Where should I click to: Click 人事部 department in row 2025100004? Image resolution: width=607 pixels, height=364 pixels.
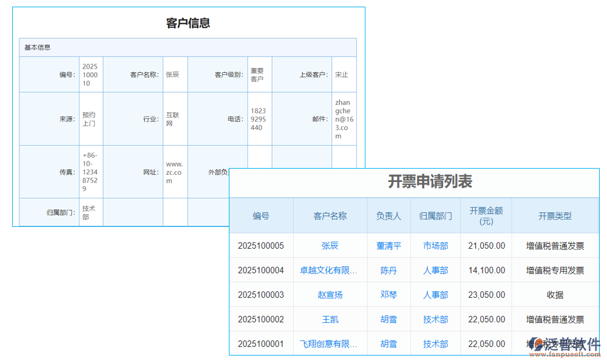[x=435, y=270]
